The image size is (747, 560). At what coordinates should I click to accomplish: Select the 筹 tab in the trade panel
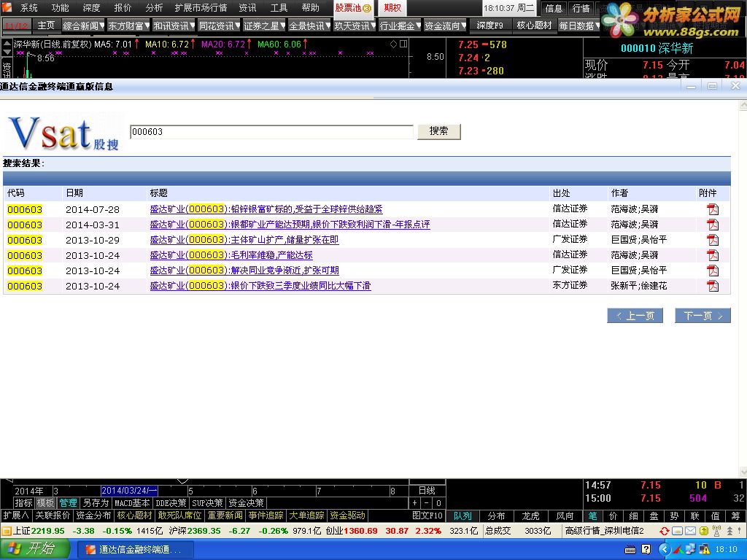[736, 516]
